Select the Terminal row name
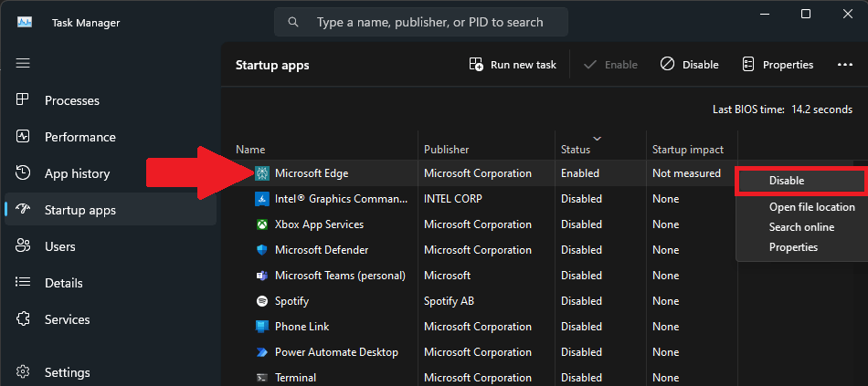 295,378
